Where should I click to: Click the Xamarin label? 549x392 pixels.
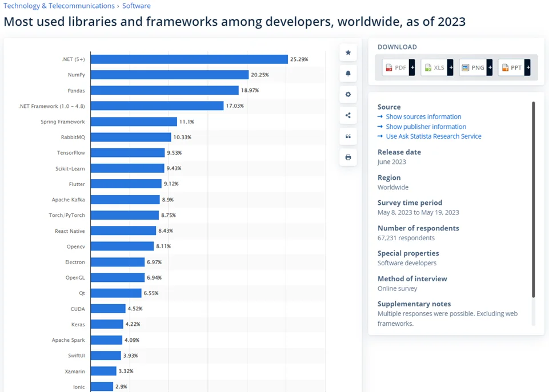(x=75, y=371)
